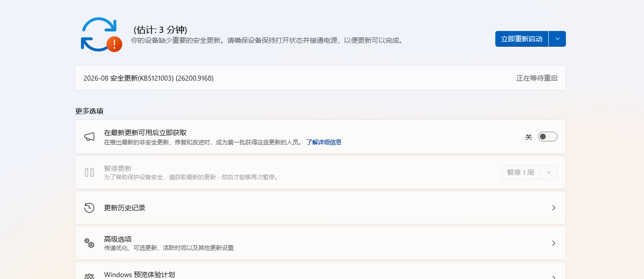Screen dimensions: 644x279
Task: Click the 更多选项 section heading
Action: pos(89,111)
